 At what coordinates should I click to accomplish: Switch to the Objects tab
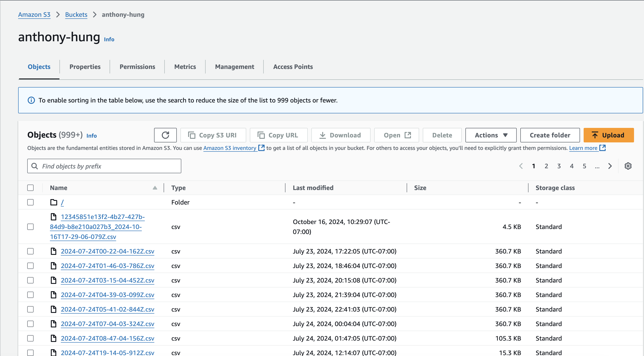[x=39, y=67]
